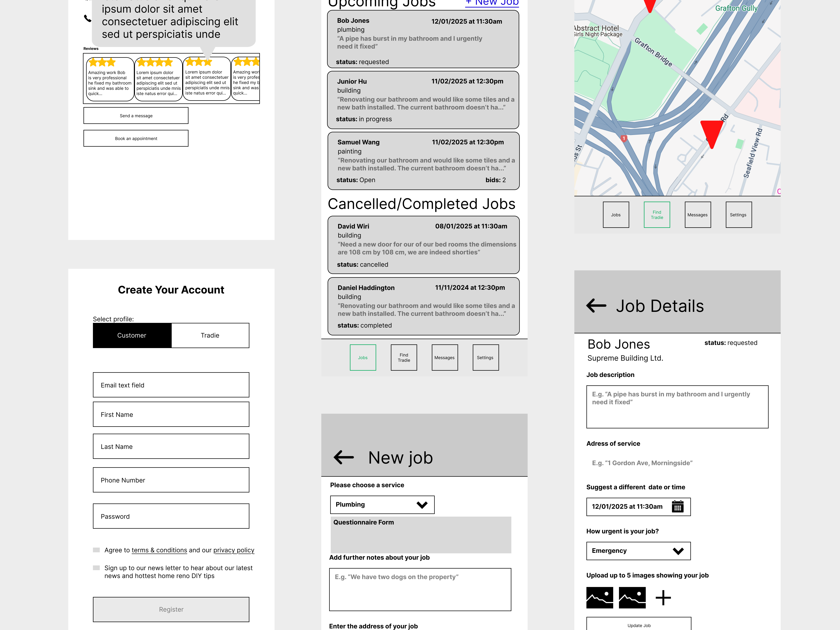This screenshot has height=630, width=840.
Task: Select the Tradie profile option
Action: coord(210,335)
